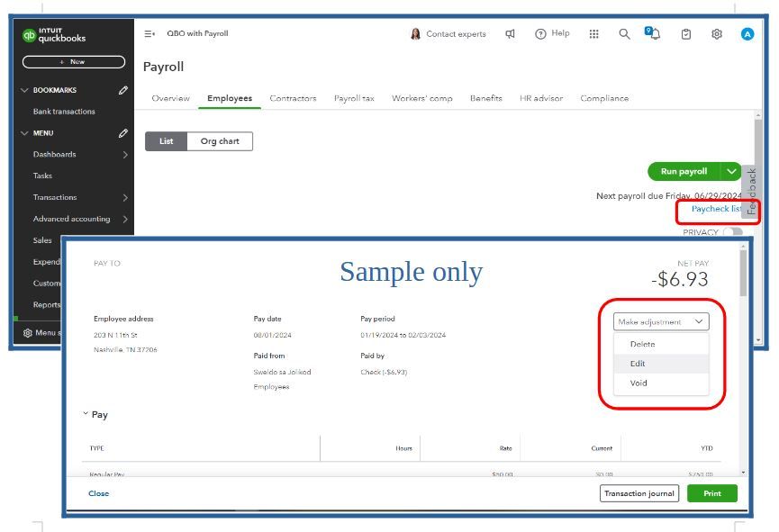Image resolution: width=779 pixels, height=532 pixels.
Task: Collapse the Bookmarks section
Action: point(24,90)
